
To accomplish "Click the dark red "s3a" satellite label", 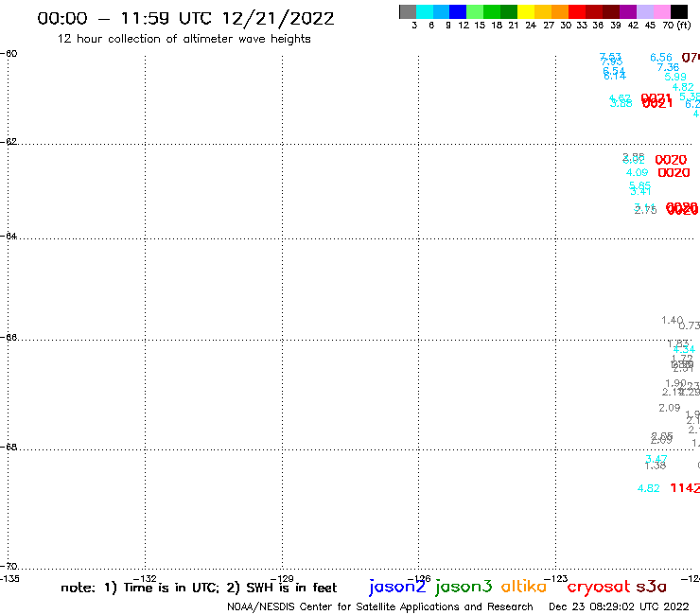I will [651, 587].
